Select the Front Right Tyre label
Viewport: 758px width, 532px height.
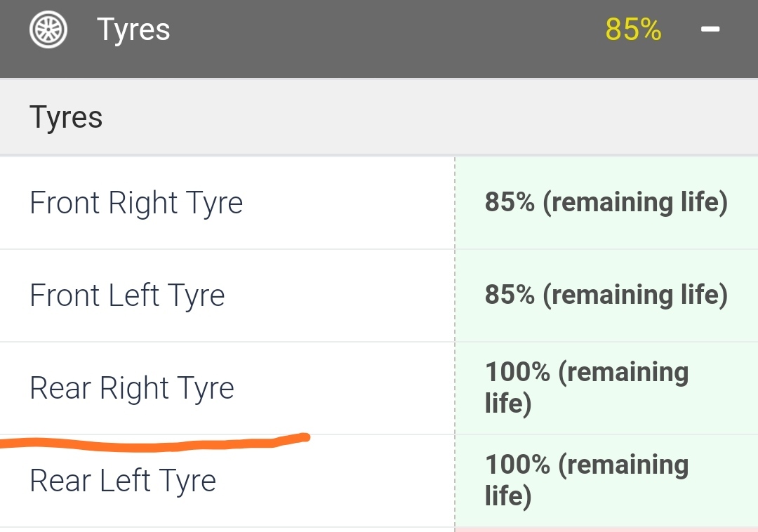pyautogui.click(x=136, y=202)
